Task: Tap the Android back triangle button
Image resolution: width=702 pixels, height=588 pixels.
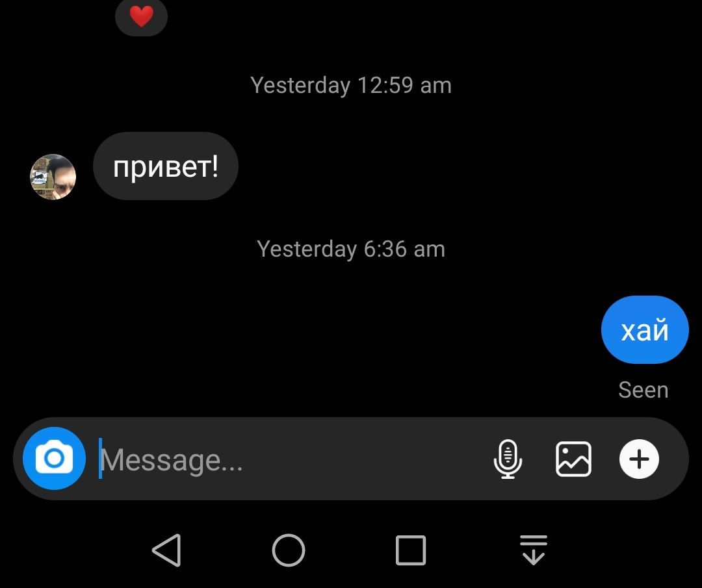Action: point(167,550)
